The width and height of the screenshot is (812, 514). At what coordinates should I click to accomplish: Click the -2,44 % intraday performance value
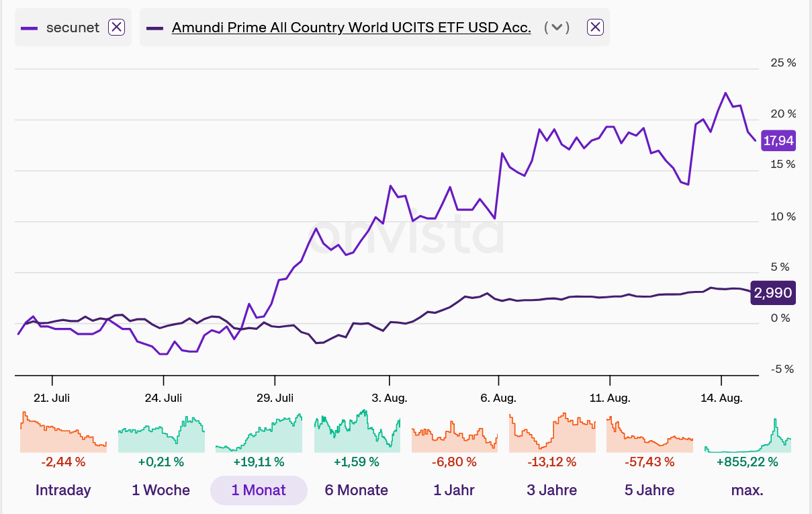pyautogui.click(x=63, y=462)
